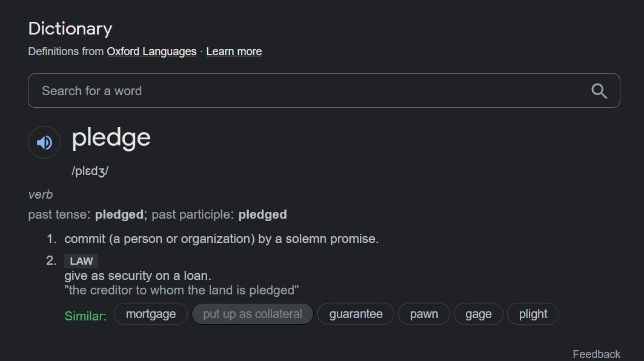Click the creditor example sentence

pyautogui.click(x=182, y=290)
